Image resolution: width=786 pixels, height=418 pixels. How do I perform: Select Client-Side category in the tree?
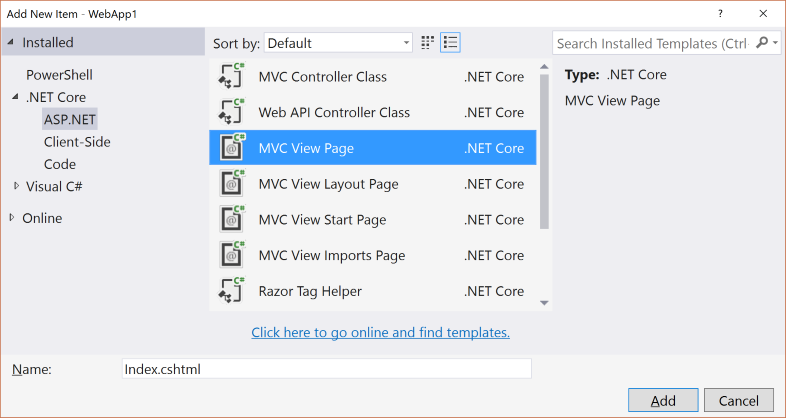[x=77, y=142]
